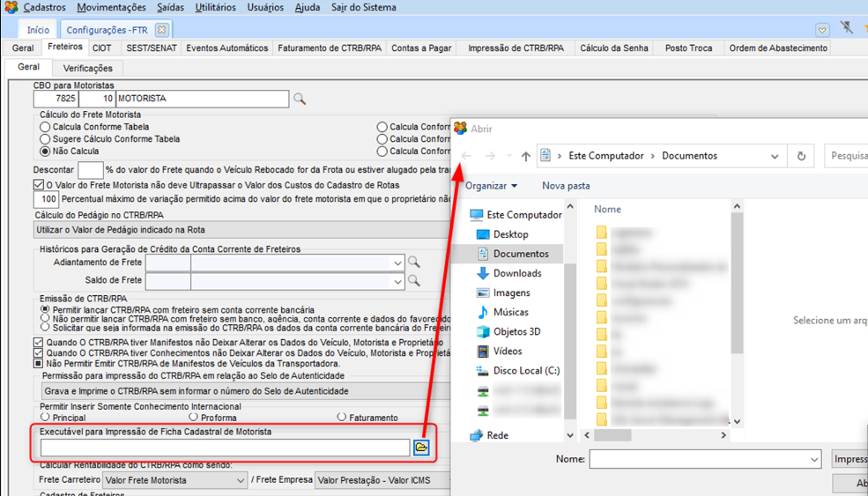Select Principal radio option
The height and width of the screenshot is (496, 868).
[45, 417]
